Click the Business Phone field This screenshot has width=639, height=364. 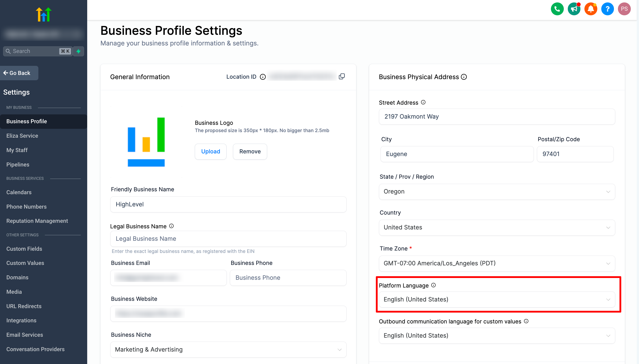[288, 278]
